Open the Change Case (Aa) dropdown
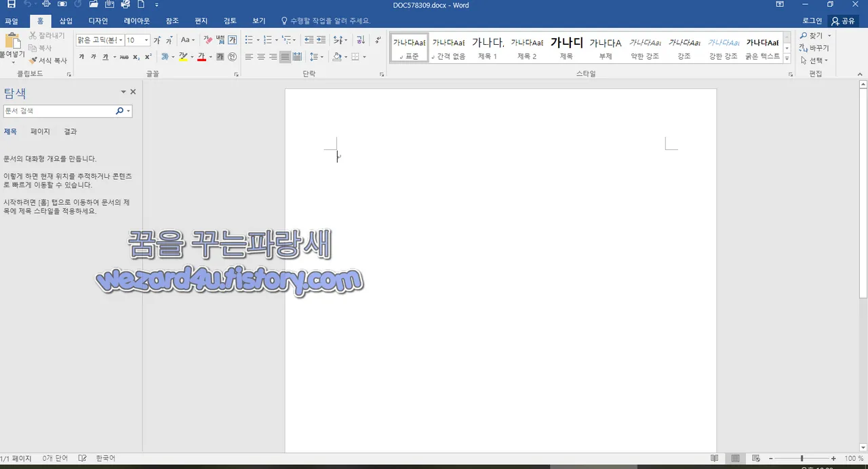Screen dimensions: 868x469 point(188,40)
